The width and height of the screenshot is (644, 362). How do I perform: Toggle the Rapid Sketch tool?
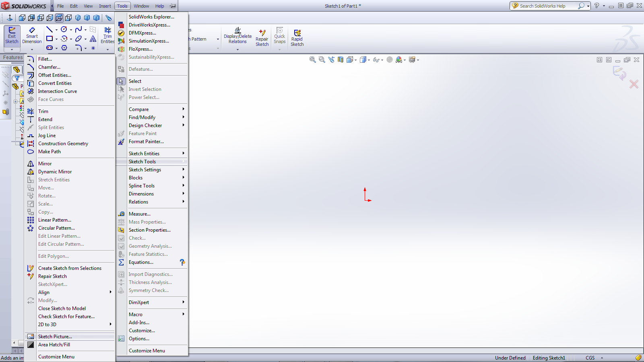pyautogui.click(x=297, y=37)
